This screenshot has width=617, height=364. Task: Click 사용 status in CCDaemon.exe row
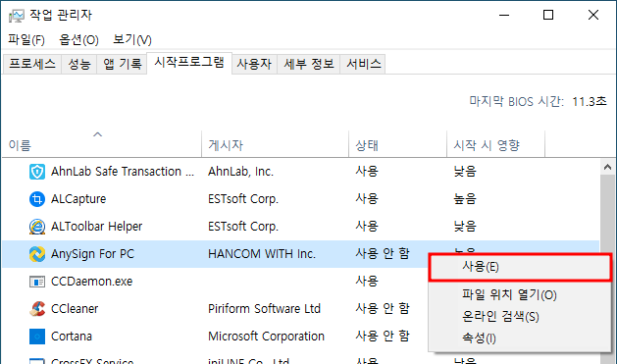pos(367,282)
